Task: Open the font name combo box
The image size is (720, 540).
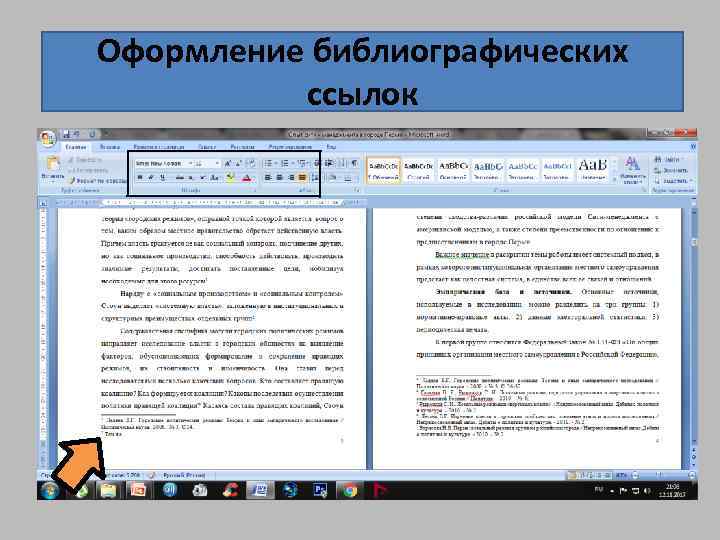Action: tap(163, 163)
